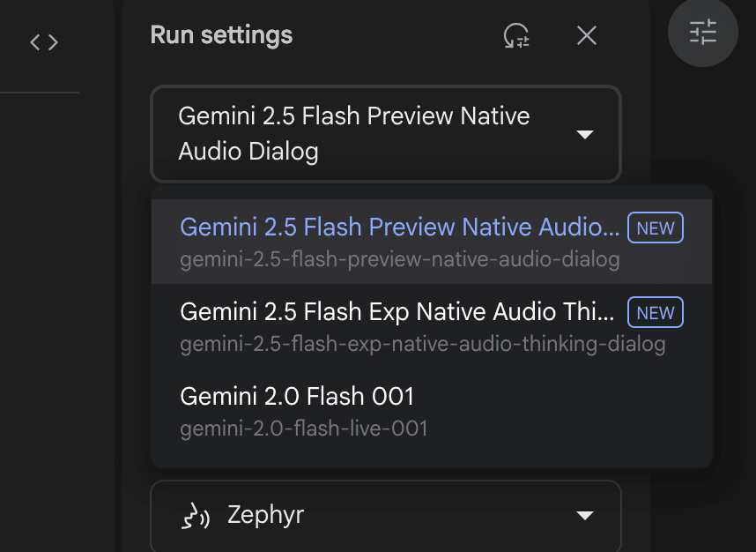Viewport: 756px width, 552px height.
Task: Click the code brackets icon
Action: pyautogui.click(x=44, y=42)
